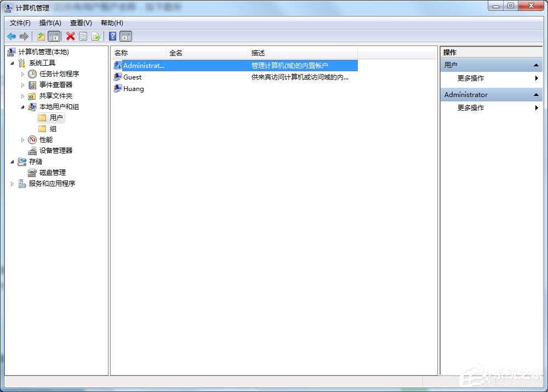Click the Back navigation arrow on the toolbar

coord(12,36)
